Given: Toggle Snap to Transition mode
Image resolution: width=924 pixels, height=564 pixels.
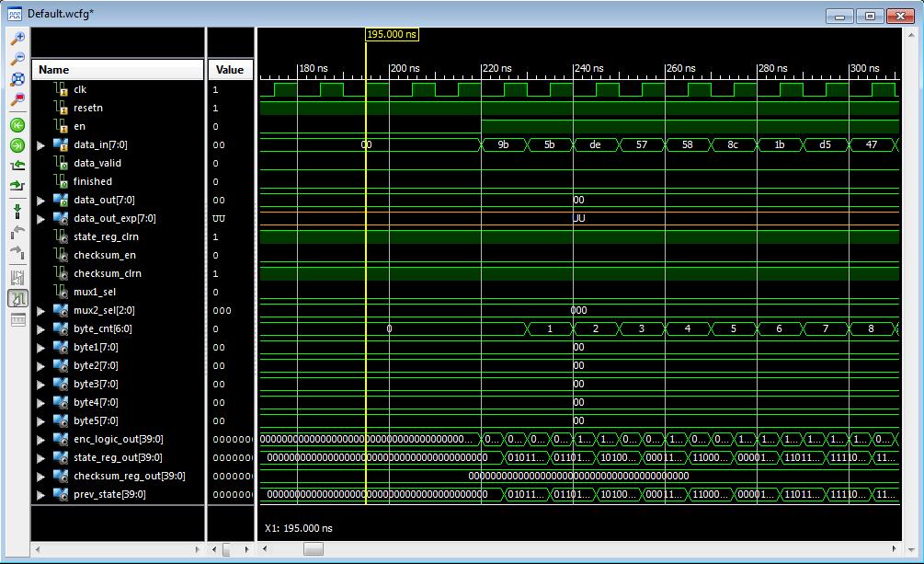Looking at the screenshot, I should tap(17, 298).
